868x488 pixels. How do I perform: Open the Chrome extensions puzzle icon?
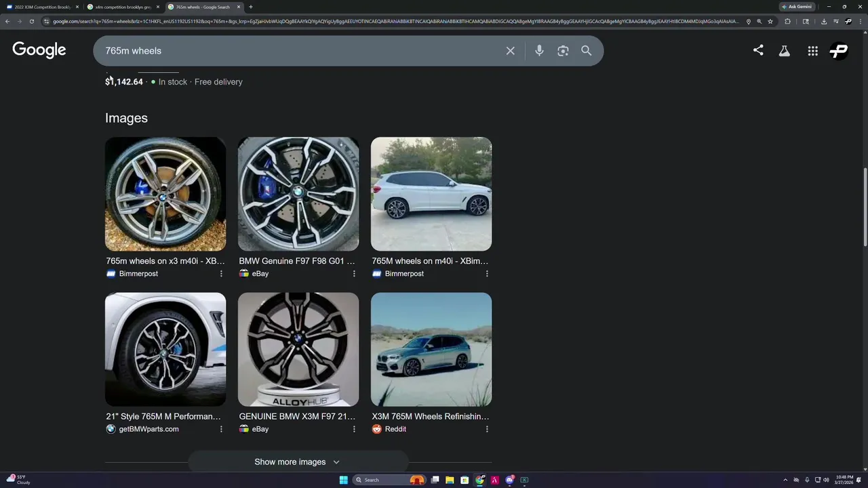[788, 21]
